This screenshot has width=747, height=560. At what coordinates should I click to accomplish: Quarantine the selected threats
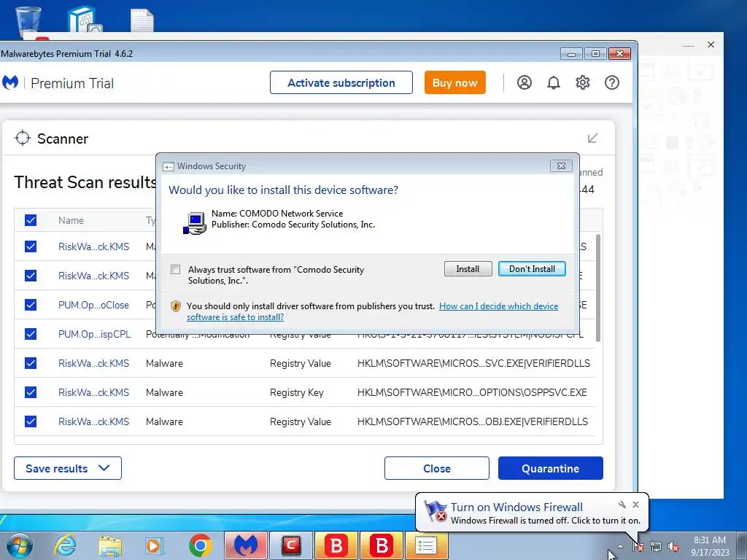tap(550, 468)
